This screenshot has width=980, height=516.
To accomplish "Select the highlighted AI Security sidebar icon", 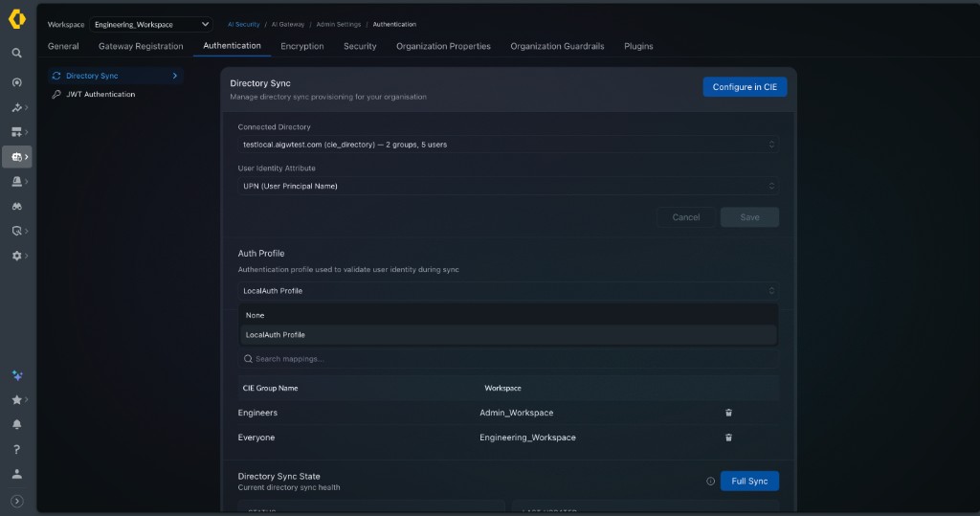I will pyautogui.click(x=17, y=157).
